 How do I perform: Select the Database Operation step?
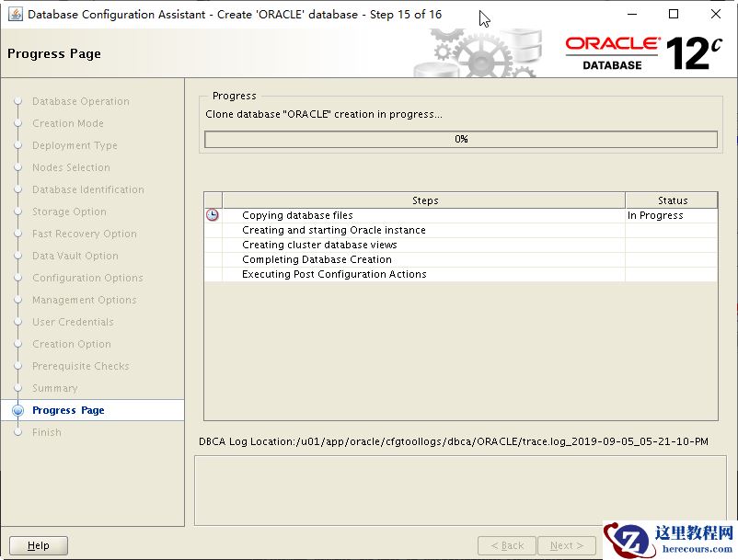point(80,101)
